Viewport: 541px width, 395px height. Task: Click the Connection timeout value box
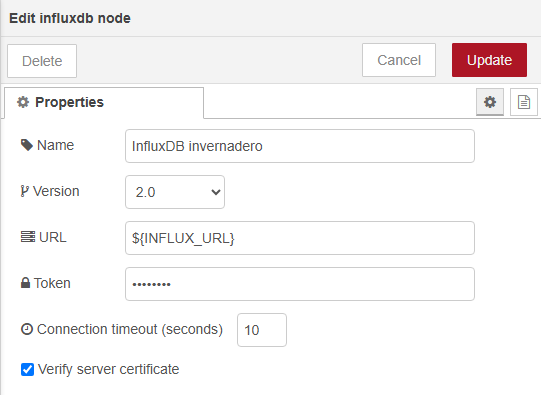(262, 330)
